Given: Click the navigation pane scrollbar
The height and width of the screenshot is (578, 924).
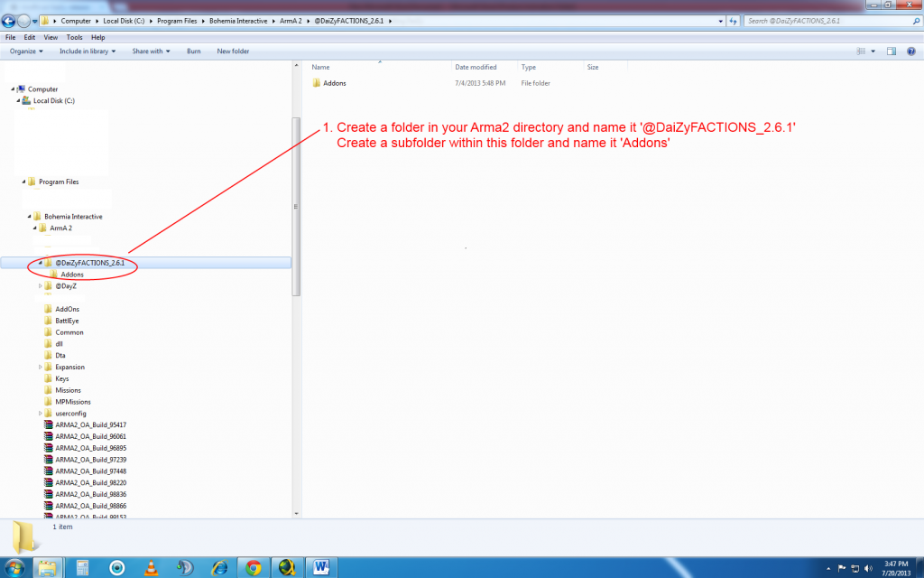Looking at the screenshot, I should (x=296, y=207).
